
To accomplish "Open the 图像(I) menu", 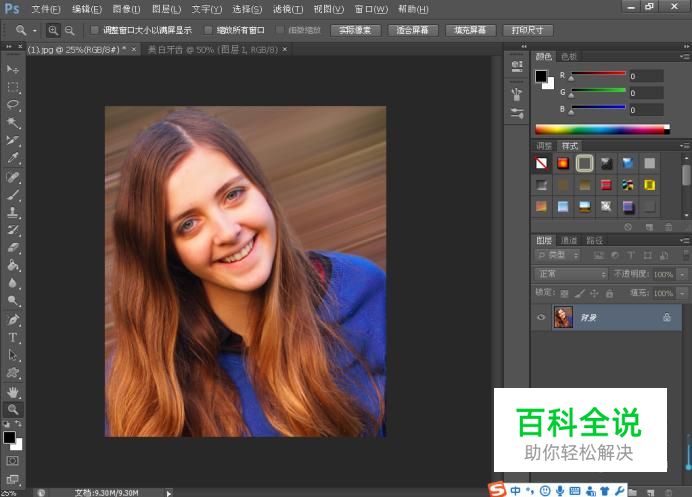I will pyautogui.click(x=125, y=9).
